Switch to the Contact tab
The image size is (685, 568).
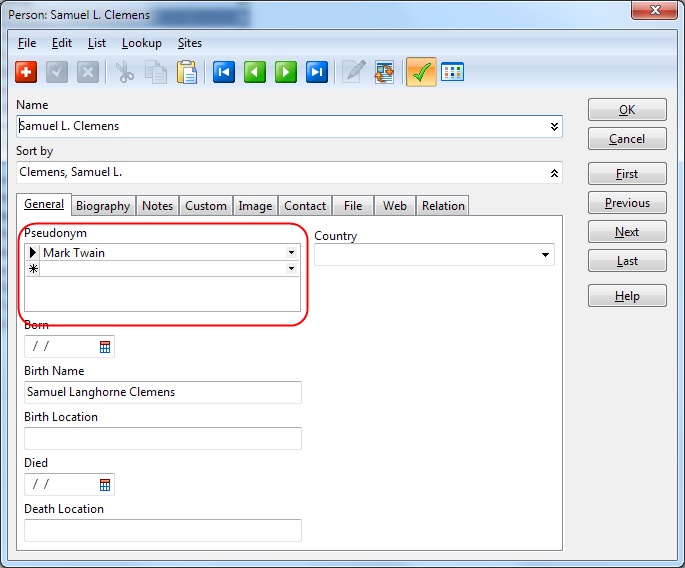pyautogui.click(x=305, y=206)
